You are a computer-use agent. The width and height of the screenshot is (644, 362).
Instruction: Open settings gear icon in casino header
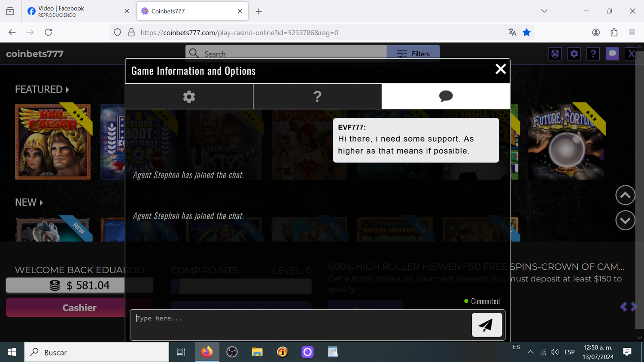(x=574, y=54)
